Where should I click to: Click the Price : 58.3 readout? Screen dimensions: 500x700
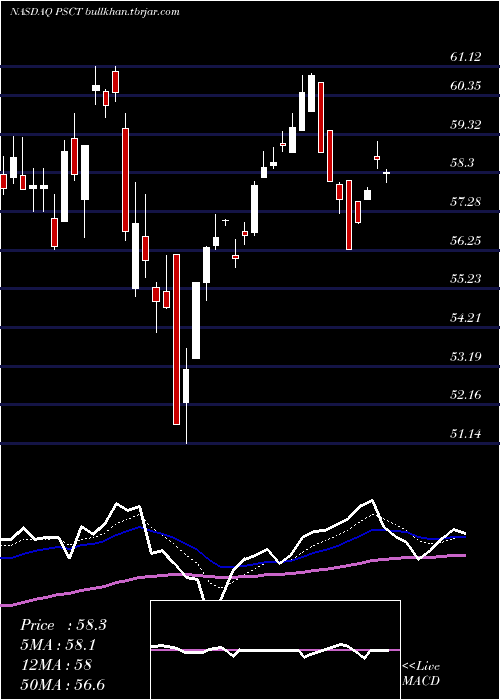[x=63, y=625]
